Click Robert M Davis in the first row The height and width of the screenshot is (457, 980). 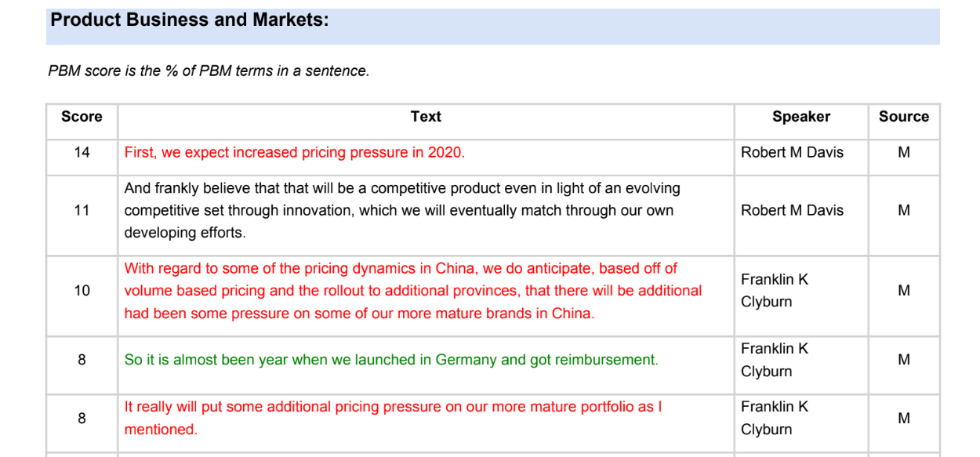click(x=792, y=153)
